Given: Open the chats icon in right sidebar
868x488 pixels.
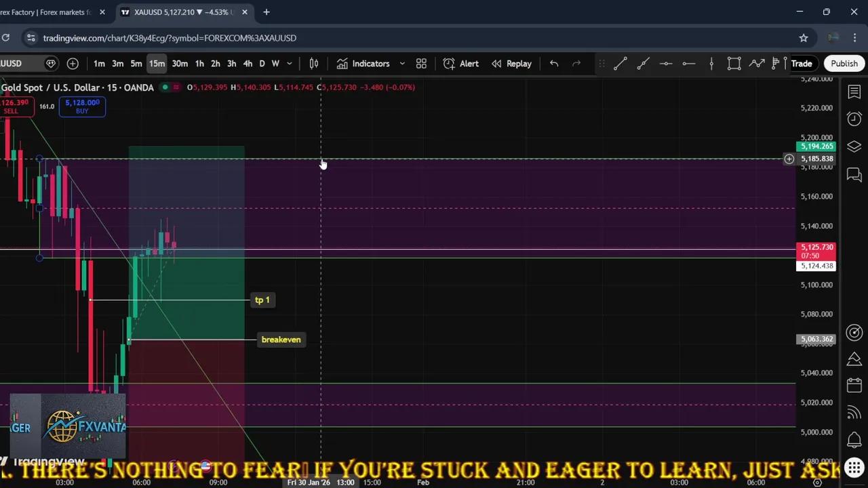Looking at the screenshot, I should (x=854, y=175).
